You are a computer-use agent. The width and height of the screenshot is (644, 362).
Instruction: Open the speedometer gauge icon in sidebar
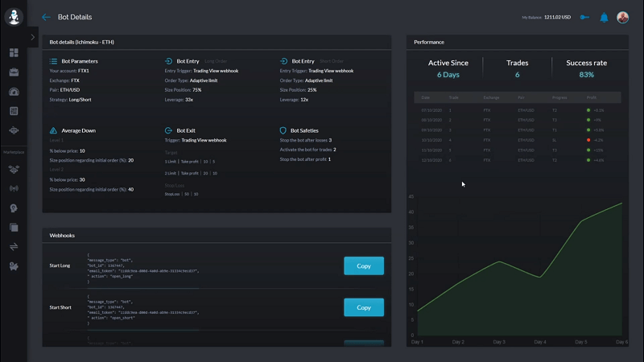click(x=14, y=92)
